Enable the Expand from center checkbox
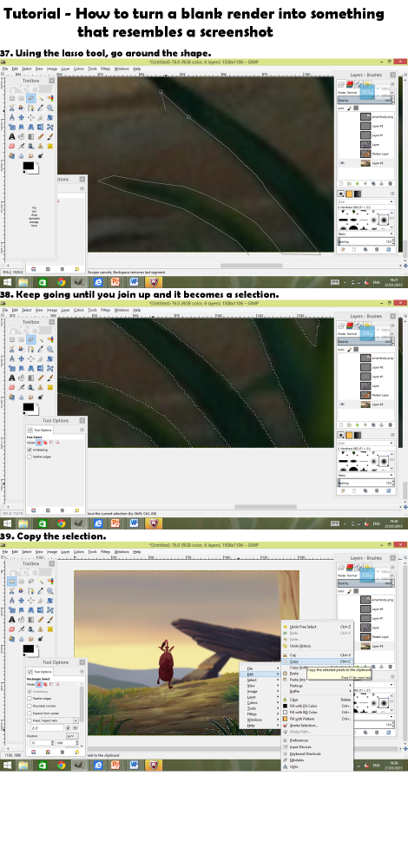This screenshot has width=408, height=868. tap(30, 713)
